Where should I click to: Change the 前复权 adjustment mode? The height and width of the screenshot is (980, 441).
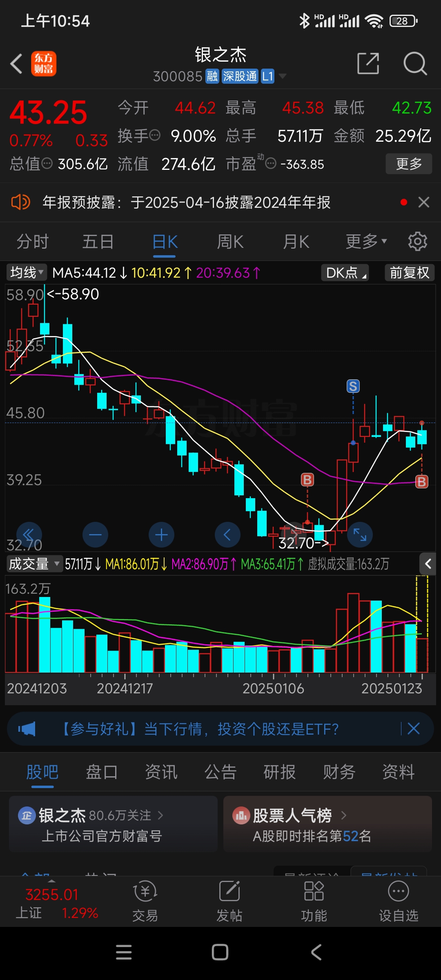point(410,272)
